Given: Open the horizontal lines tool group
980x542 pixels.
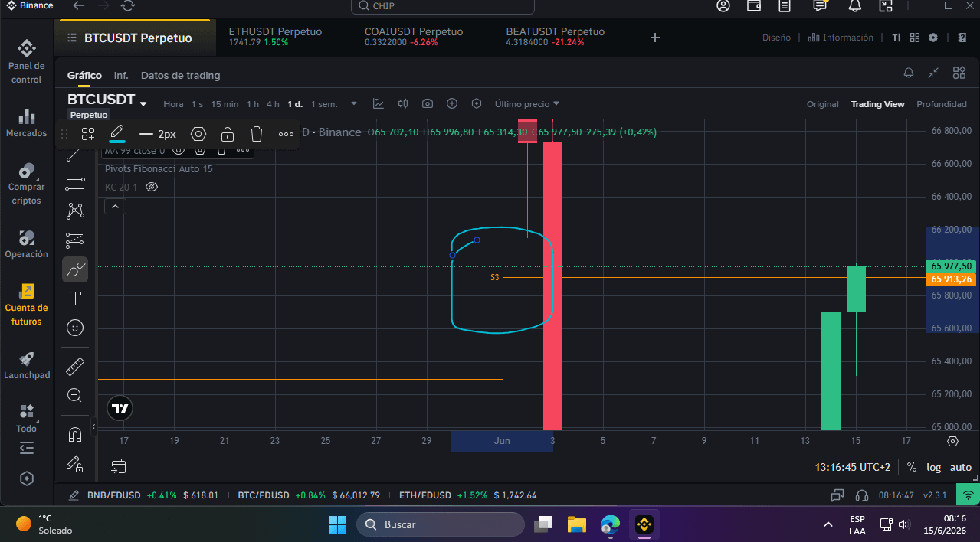Looking at the screenshot, I should [75, 182].
